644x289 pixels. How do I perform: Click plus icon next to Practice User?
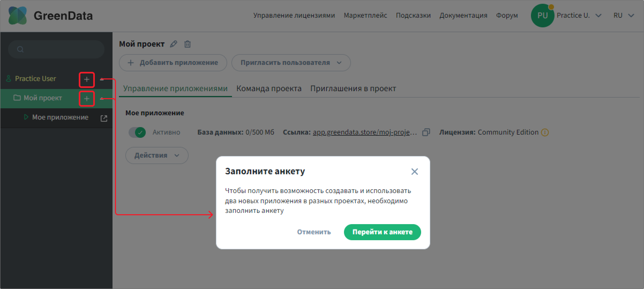click(x=87, y=79)
